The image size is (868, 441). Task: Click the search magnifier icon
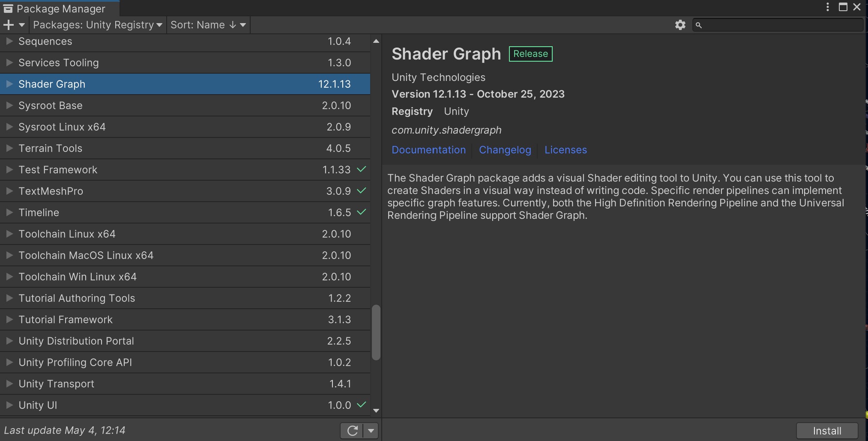pos(699,25)
